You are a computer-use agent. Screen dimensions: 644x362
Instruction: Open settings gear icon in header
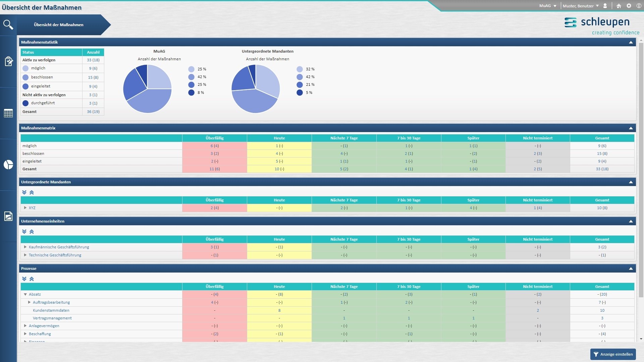pos(629,6)
